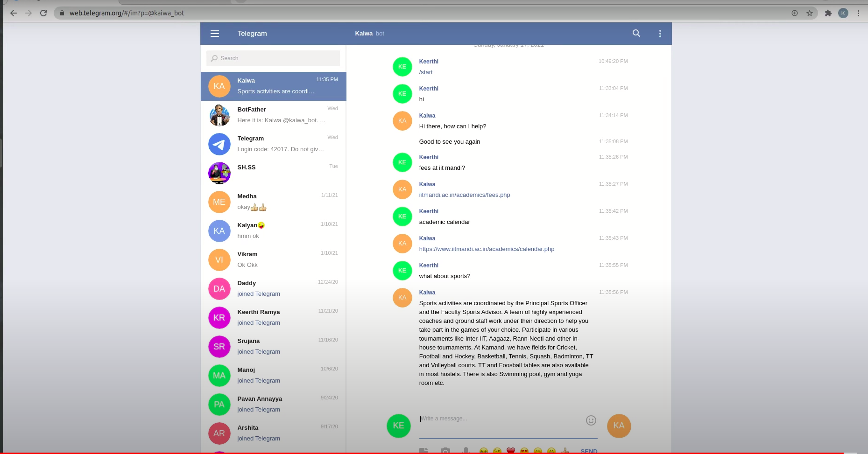The height and width of the screenshot is (454, 868).
Task: Click the 'Login code: 42017' Telegram chat row
Action: 273,144
